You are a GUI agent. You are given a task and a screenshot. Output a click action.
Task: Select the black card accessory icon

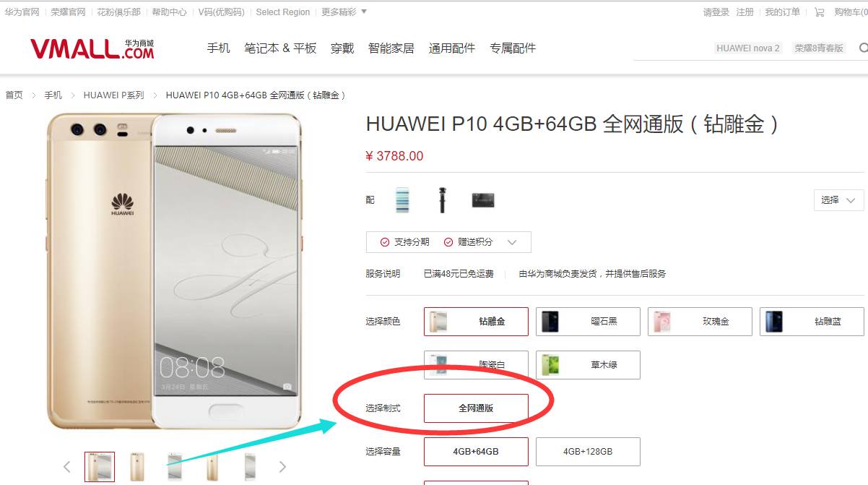coord(482,200)
